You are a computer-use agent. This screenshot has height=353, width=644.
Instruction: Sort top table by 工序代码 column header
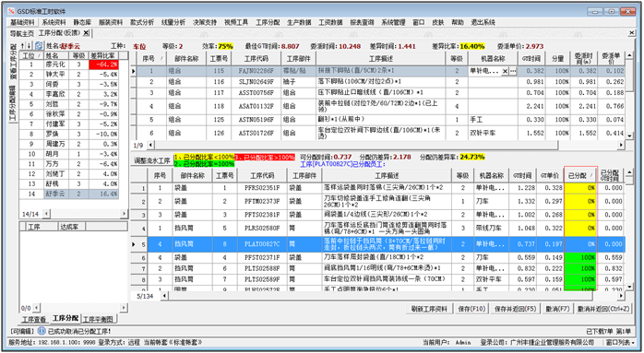[x=256, y=59]
